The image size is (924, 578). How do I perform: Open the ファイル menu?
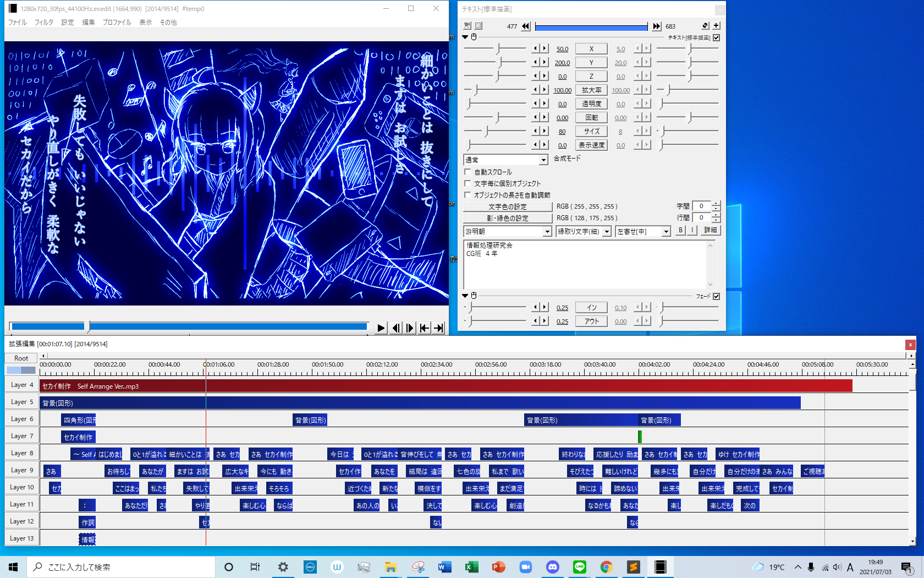click(18, 23)
